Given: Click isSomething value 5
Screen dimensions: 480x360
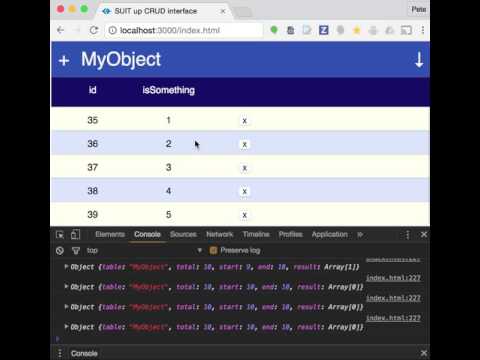Looking at the screenshot, I should 168,215.
